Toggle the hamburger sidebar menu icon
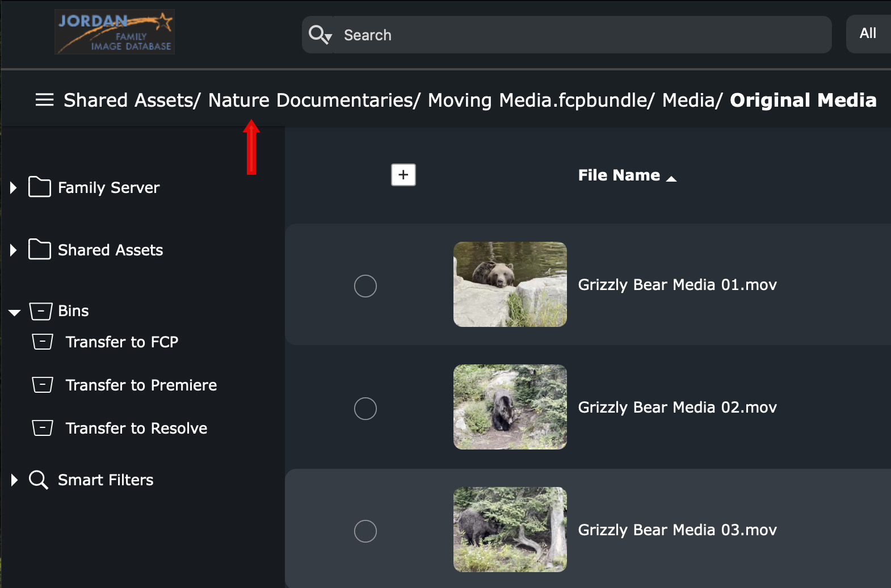This screenshot has width=891, height=588. coord(44,100)
